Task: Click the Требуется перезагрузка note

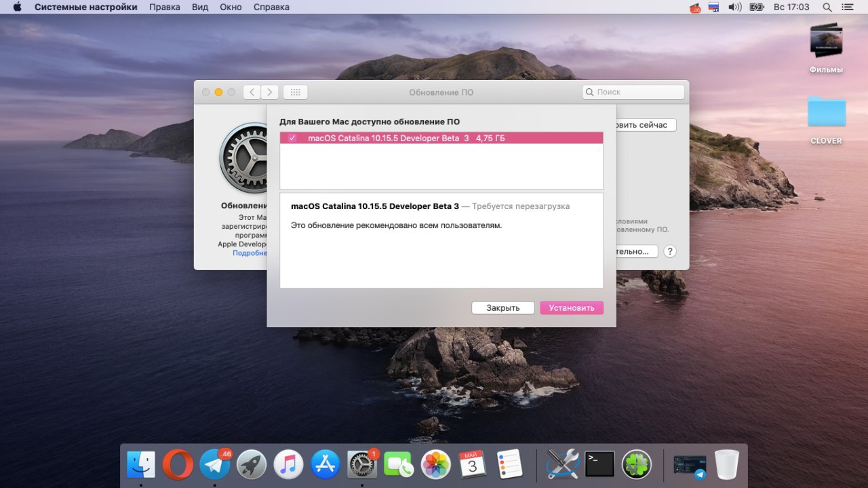Action: click(521, 206)
